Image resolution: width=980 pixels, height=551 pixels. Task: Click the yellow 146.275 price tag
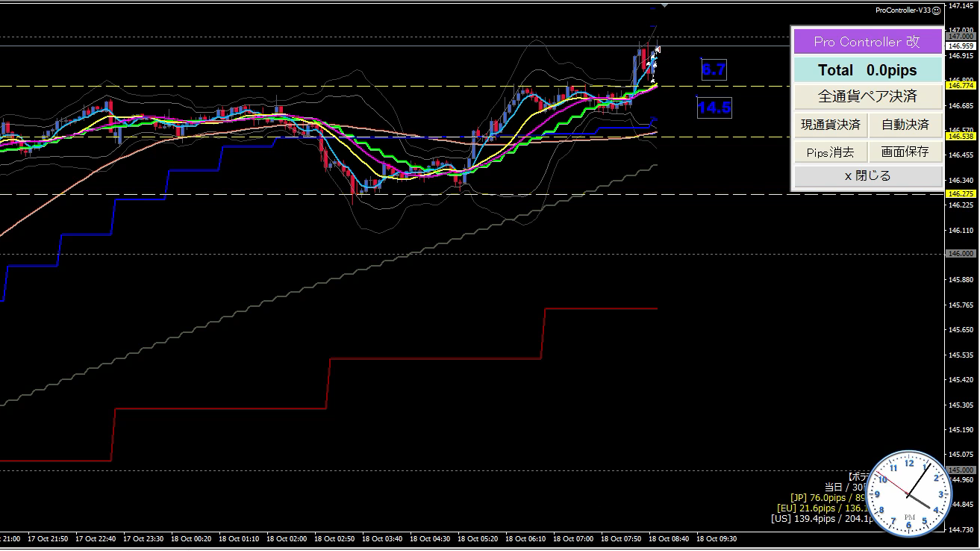tap(961, 194)
